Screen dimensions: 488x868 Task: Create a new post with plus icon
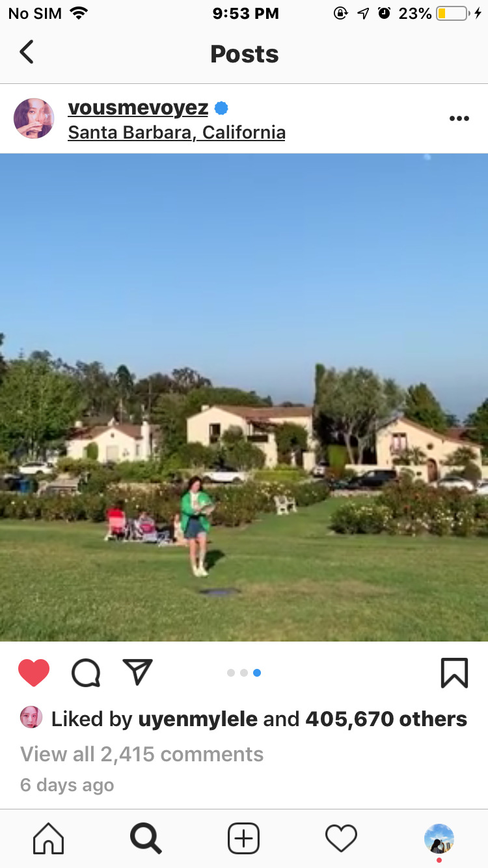[244, 838]
